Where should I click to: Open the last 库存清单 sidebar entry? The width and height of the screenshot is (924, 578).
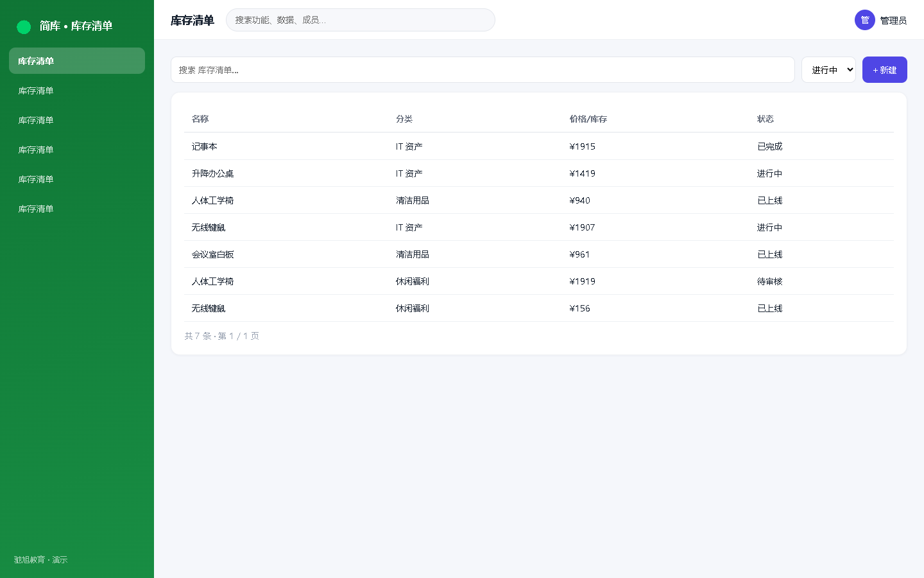(x=77, y=209)
